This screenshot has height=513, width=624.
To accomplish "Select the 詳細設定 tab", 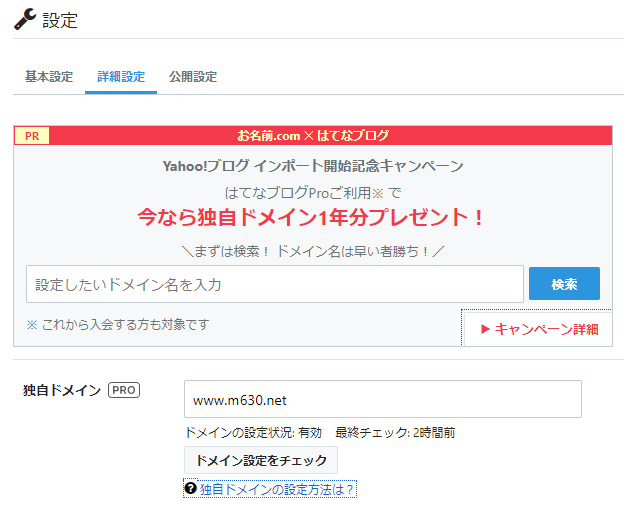I will pyautogui.click(x=121, y=76).
